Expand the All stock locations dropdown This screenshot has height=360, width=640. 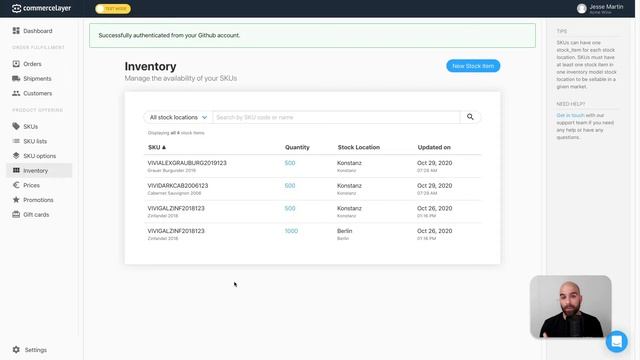[178, 117]
